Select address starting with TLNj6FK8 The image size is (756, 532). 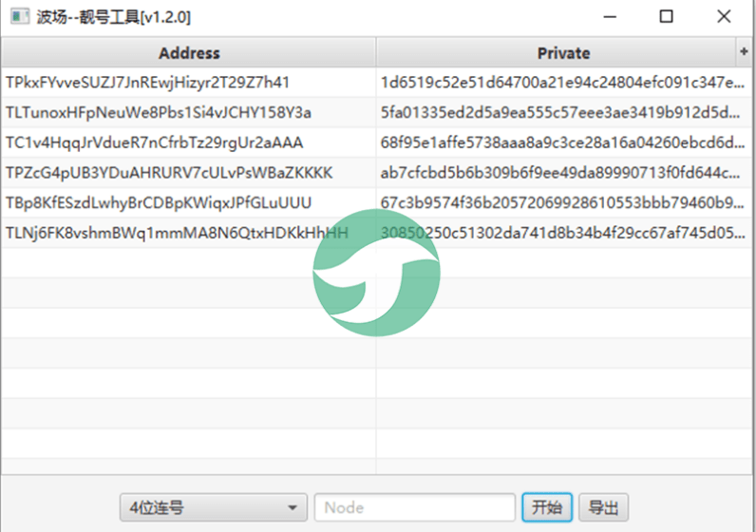point(177,233)
